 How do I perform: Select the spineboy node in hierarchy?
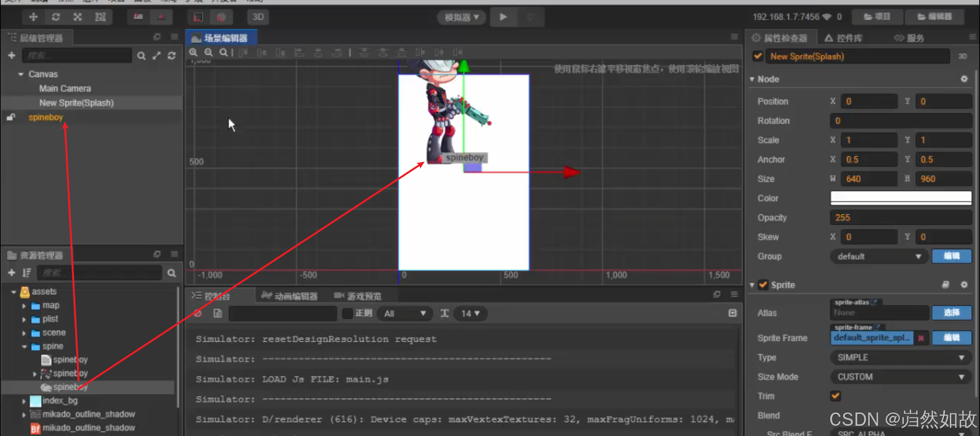pyautogui.click(x=45, y=117)
